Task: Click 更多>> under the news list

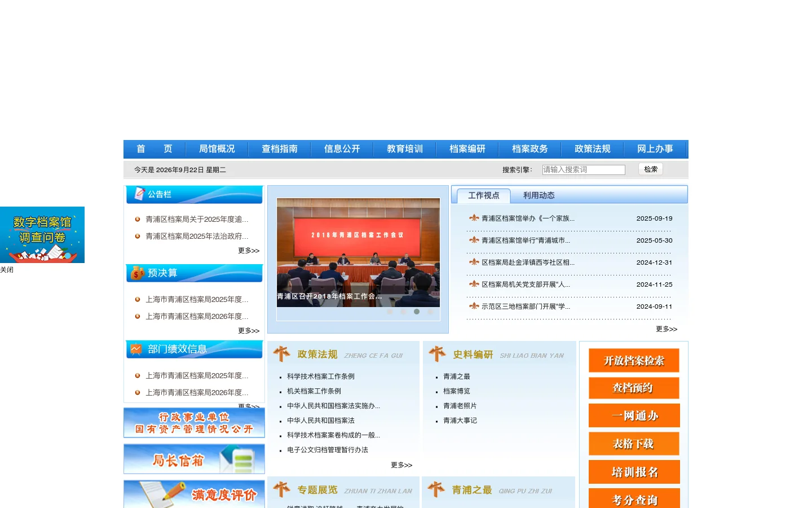Action: pyautogui.click(x=667, y=329)
